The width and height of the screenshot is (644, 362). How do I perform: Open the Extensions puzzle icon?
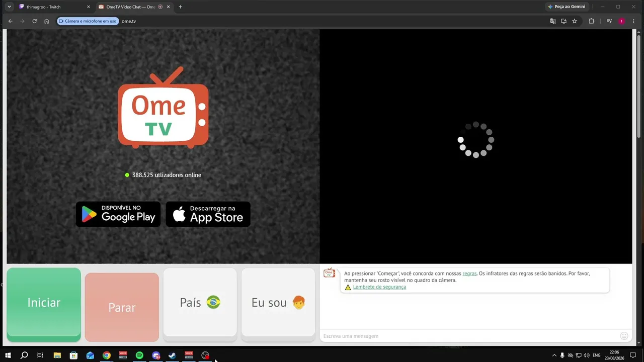tap(591, 21)
